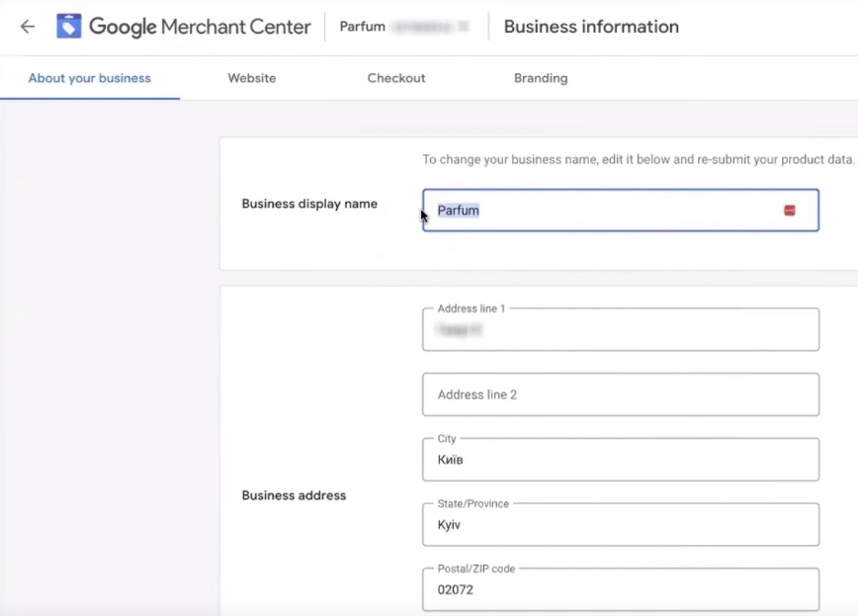The width and height of the screenshot is (858, 616).
Task: Click the red extension icon in name field
Action: coord(789,211)
